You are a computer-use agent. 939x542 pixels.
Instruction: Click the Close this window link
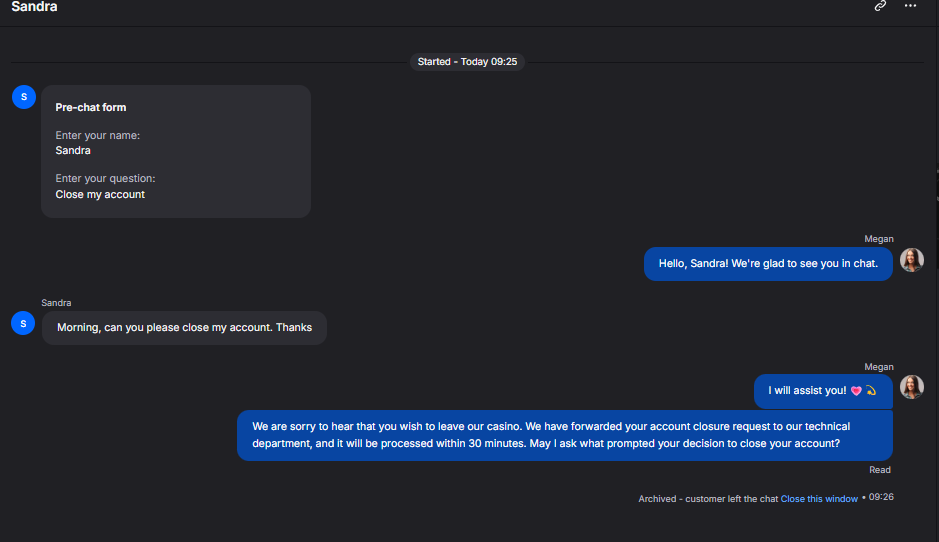point(819,499)
